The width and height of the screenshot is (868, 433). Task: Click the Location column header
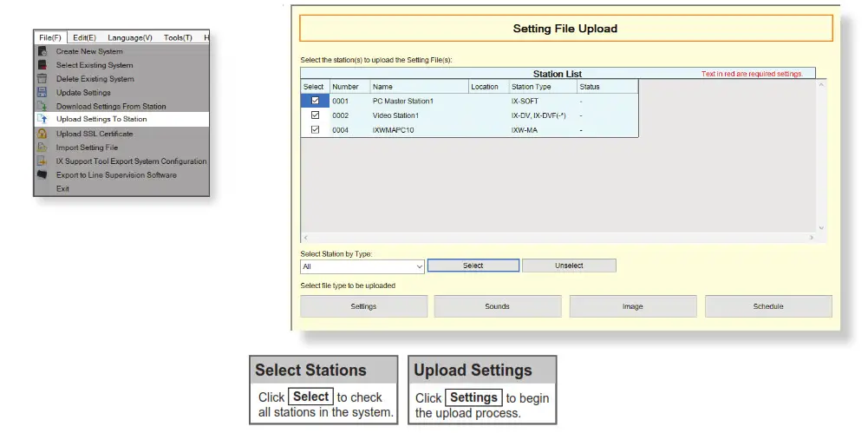tap(488, 87)
